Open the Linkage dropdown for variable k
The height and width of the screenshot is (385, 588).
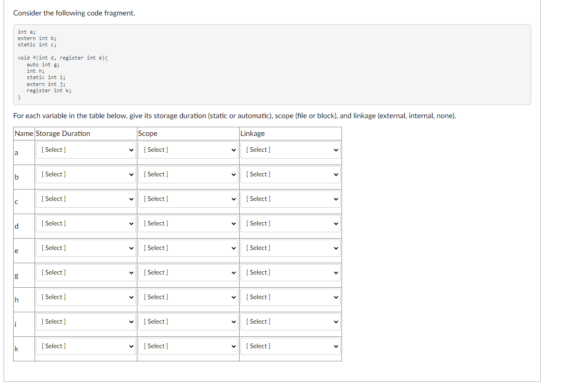pyautogui.click(x=290, y=346)
